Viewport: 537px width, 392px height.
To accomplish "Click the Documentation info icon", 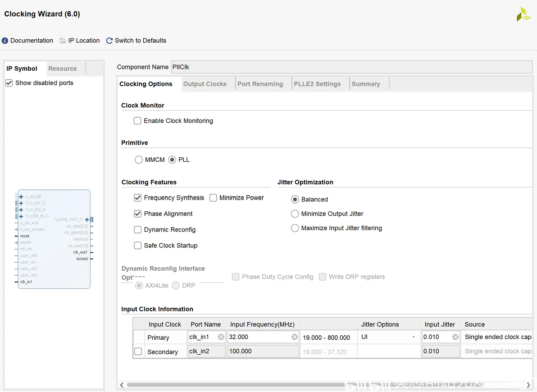I will point(5,41).
